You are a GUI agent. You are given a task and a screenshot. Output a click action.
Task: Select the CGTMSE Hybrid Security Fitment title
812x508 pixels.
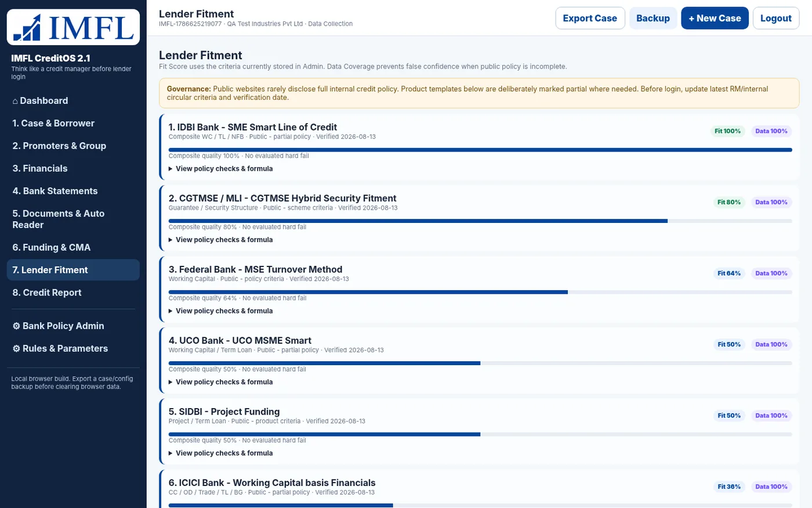pos(282,198)
